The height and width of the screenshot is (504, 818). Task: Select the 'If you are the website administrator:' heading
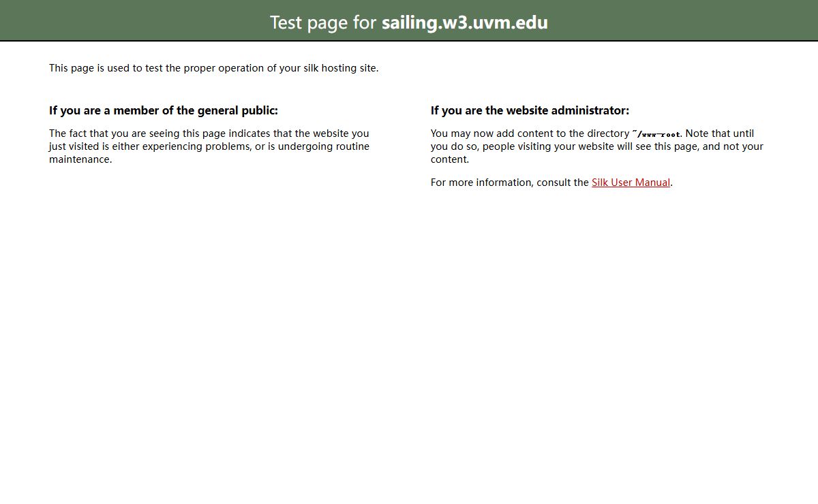click(530, 110)
